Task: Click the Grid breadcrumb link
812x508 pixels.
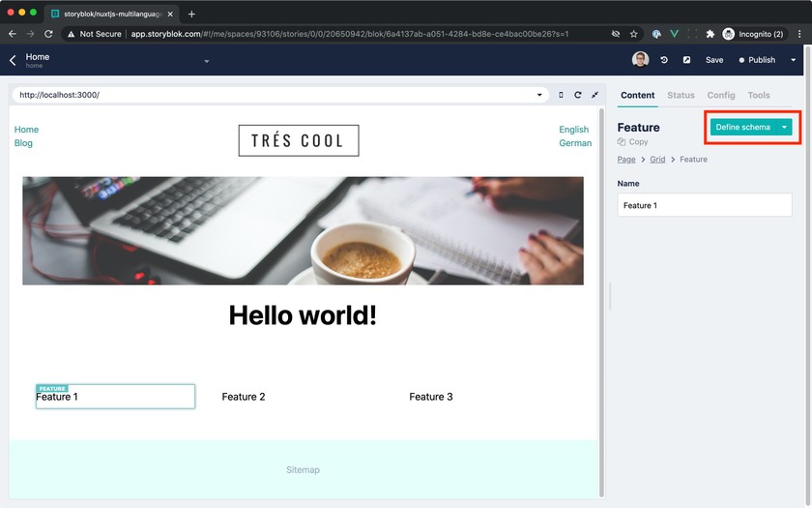Action: tap(657, 159)
